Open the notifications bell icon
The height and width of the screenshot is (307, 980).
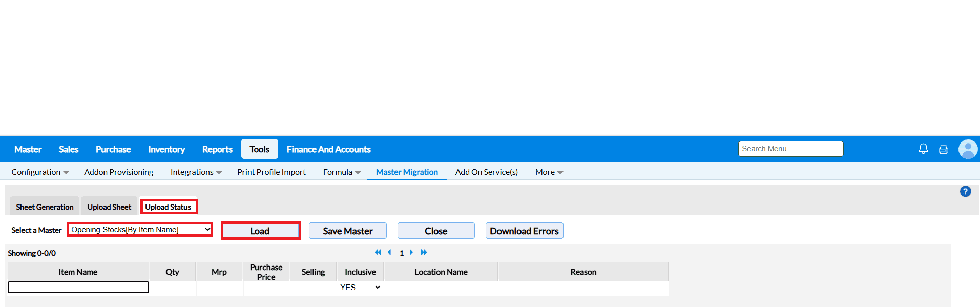click(x=923, y=149)
